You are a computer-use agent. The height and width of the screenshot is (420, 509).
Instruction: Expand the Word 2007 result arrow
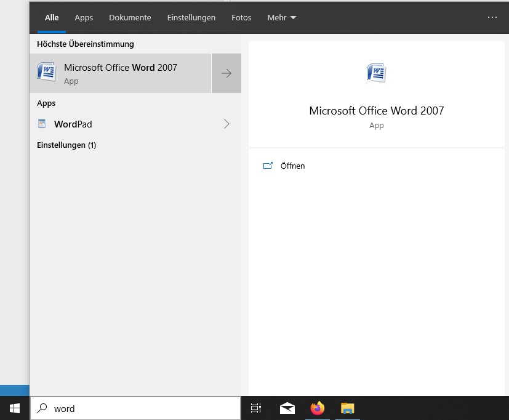coord(226,73)
